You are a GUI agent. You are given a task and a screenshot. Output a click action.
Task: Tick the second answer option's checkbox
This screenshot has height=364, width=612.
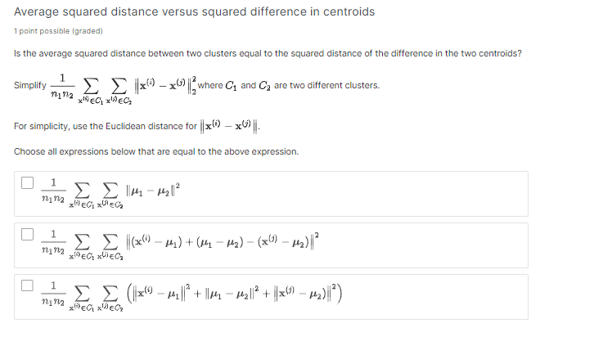(x=27, y=234)
